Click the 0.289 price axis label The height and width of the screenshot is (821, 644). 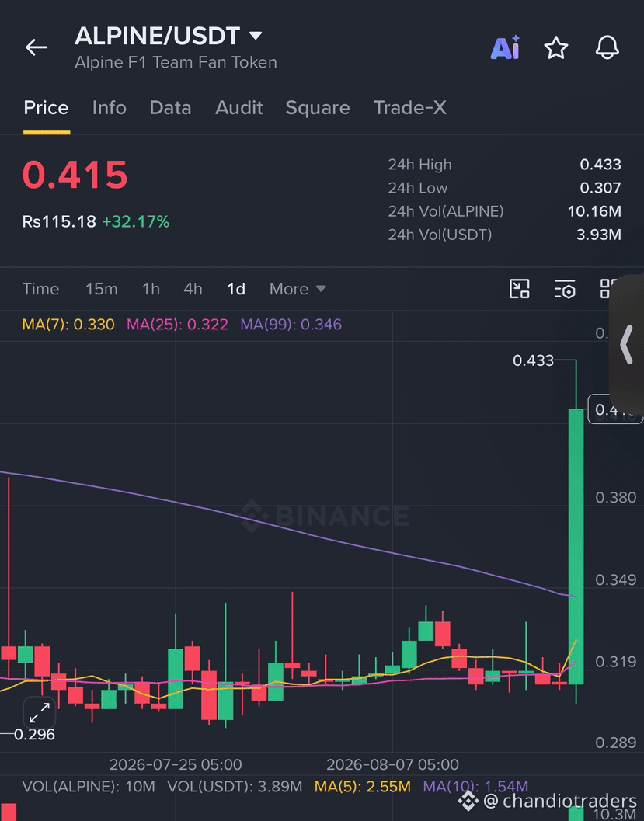[616, 743]
